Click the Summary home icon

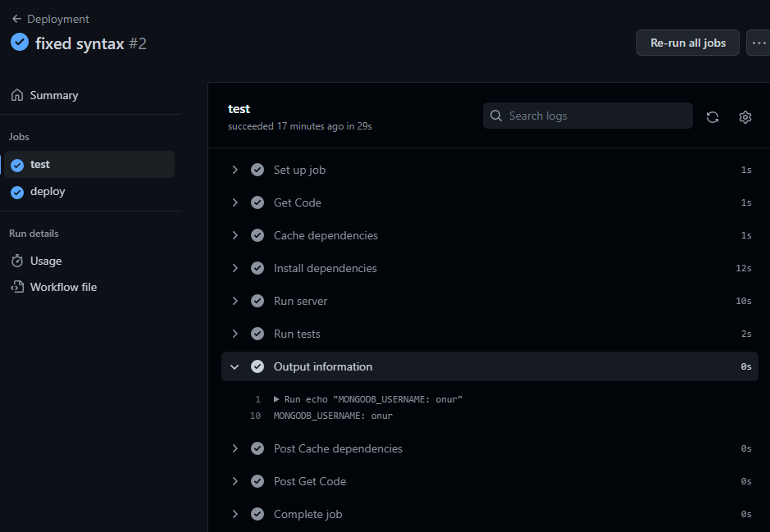(16, 95)
